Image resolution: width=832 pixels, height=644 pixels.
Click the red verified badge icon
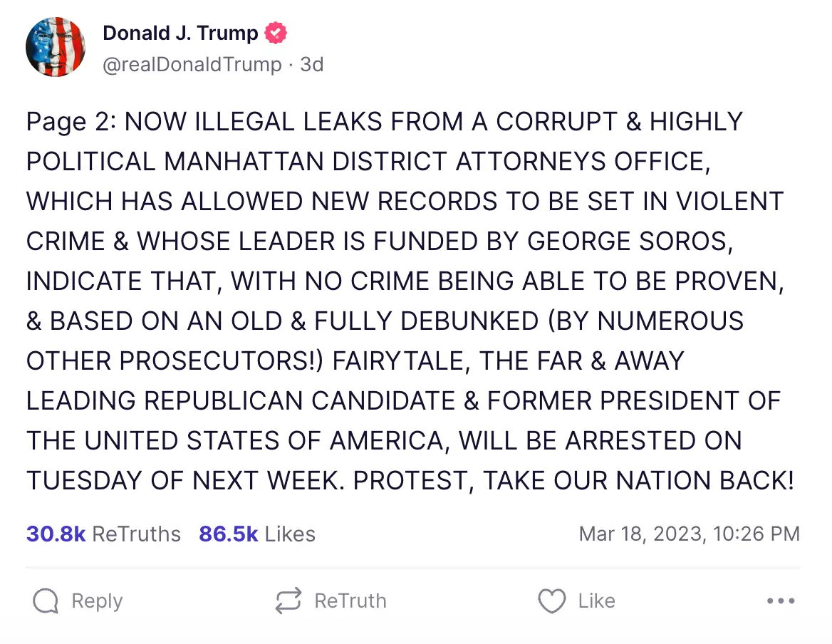[276, 33]
